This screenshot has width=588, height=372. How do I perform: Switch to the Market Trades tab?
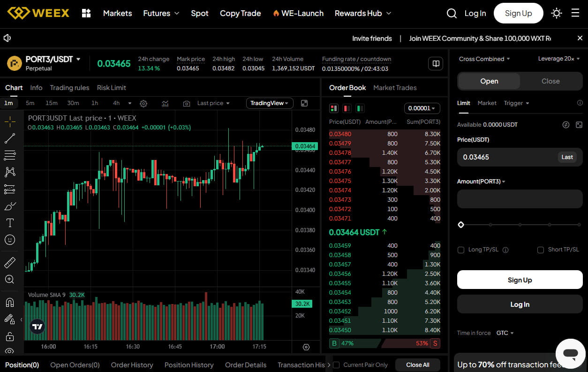click(395, 88)
